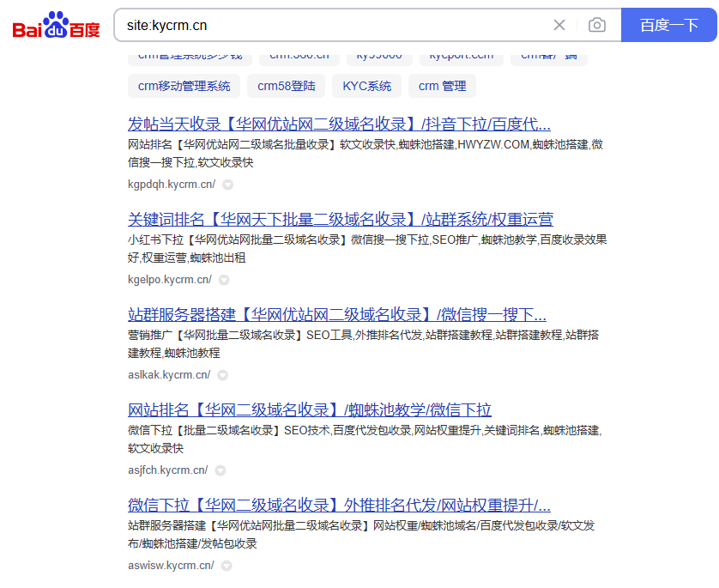Expand dropdown arrow next to aslkak.kycrm.cn
Image resolution: width=719 pixels, height=588 pixels.
point(222,376)
